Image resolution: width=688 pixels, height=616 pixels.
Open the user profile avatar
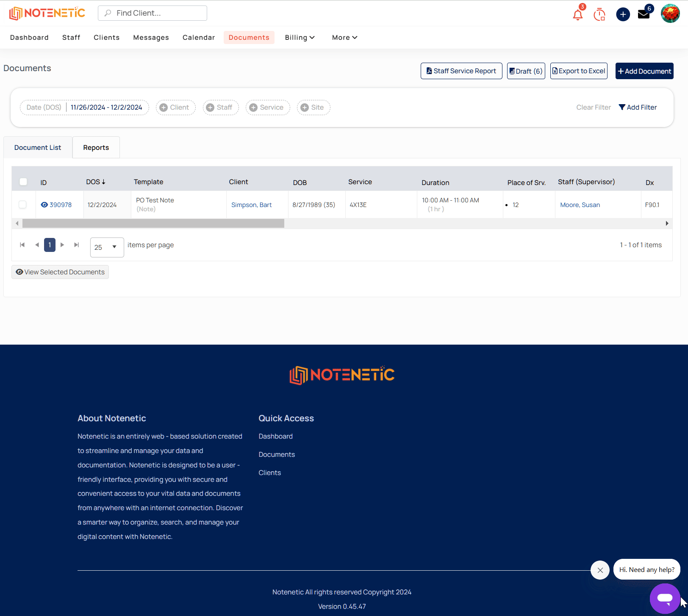tap(670, 14)
